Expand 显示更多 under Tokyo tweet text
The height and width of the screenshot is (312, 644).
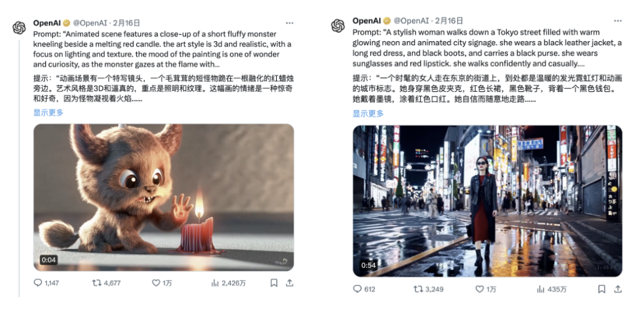coord(368,113)
